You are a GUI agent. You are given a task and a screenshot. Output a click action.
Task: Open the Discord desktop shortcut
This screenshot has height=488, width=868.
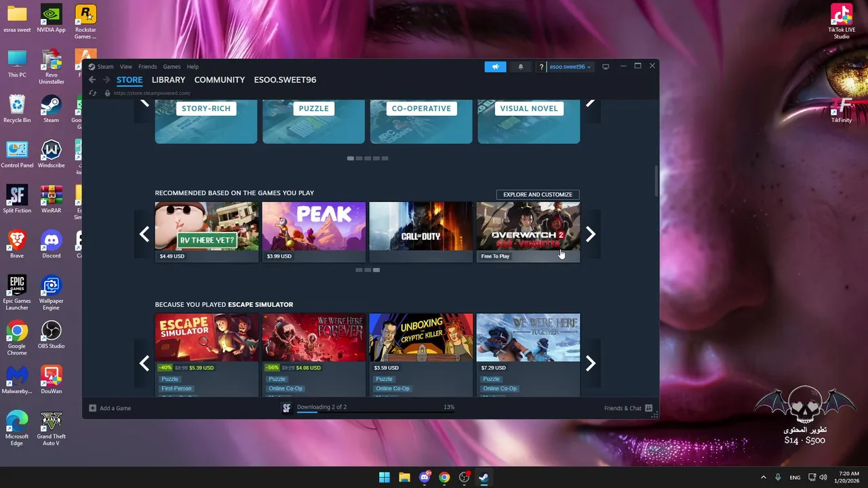(51, 245)
